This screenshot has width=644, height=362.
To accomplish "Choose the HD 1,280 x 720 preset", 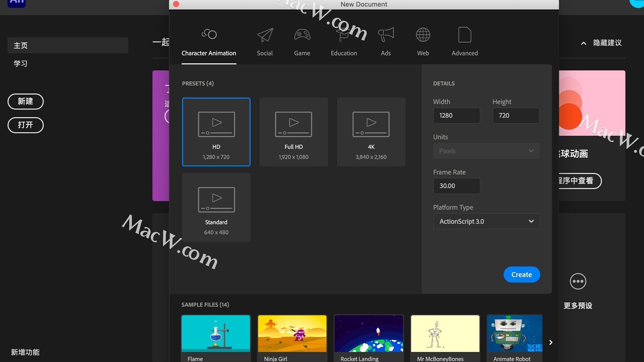I will coord(216,132).
